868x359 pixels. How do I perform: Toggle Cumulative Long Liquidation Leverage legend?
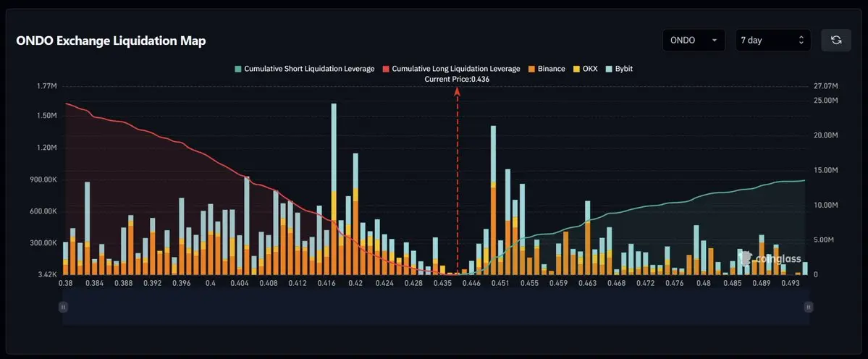[451, 69]
